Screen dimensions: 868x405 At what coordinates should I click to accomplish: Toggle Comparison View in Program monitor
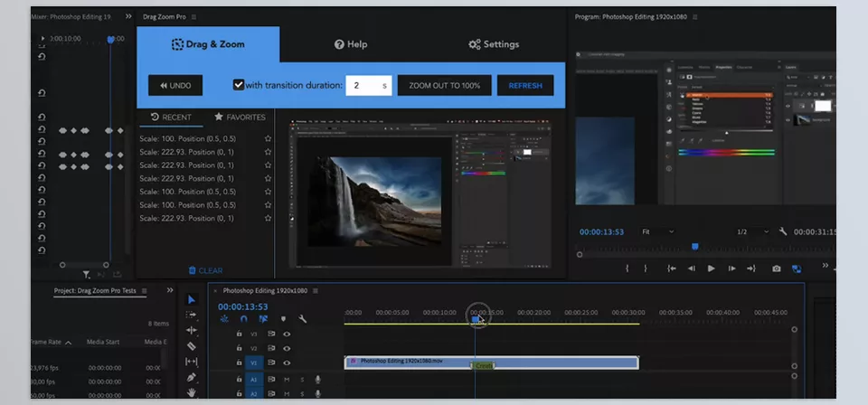(797, 268)
